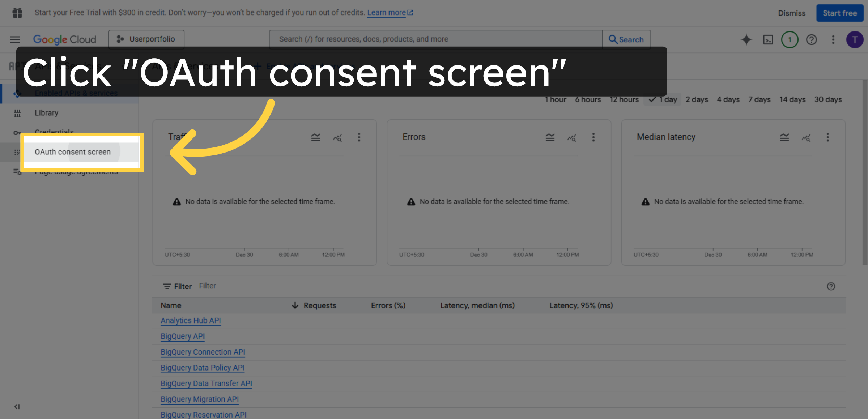Open the Median latency three-dot menu
The height and width of the screenshot is (419, 868).
828,137
